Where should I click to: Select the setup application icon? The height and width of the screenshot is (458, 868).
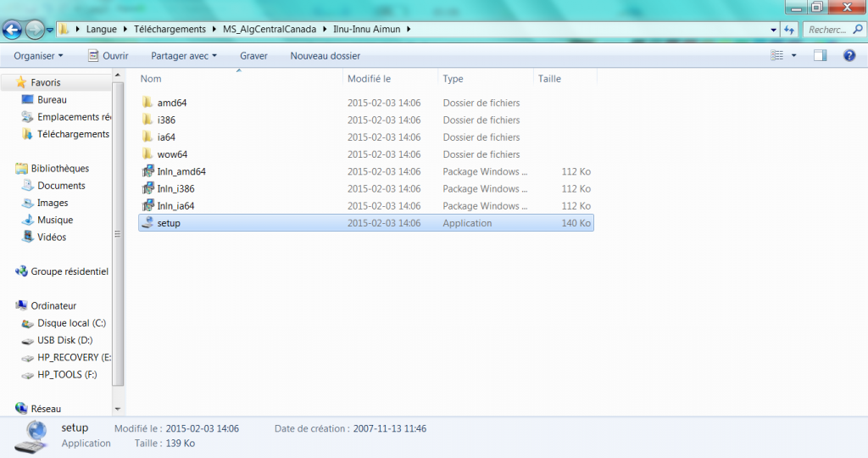click(x=149, y=223)
